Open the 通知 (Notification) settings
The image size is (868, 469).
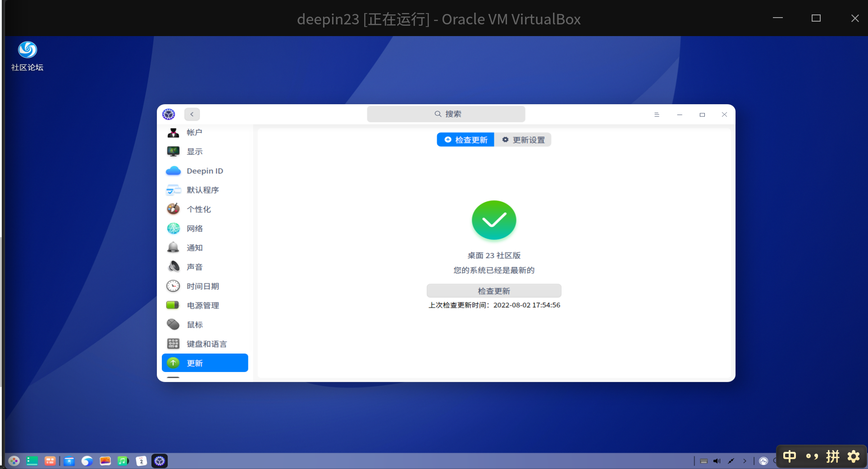click(x=205, y=248)
